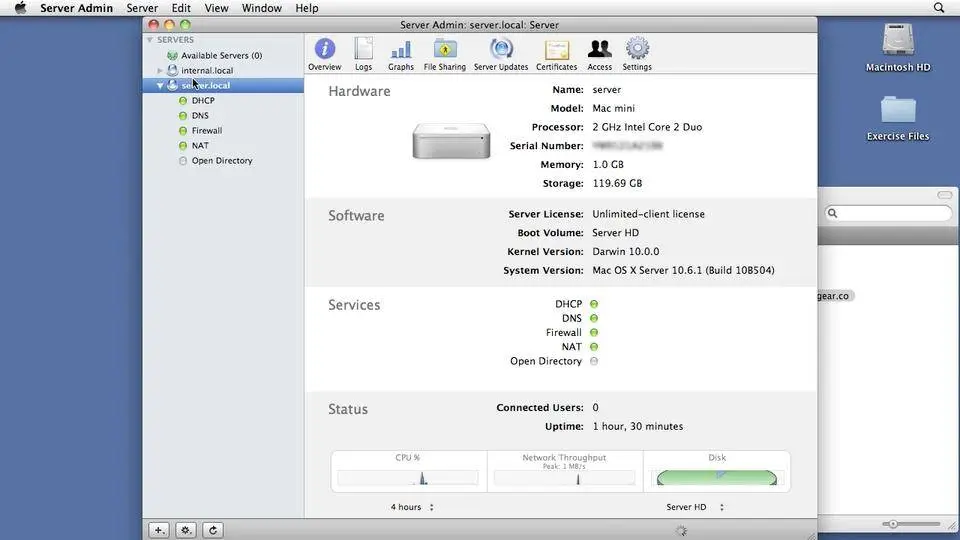Select Open Directory in sidebar

click(222, 160)
